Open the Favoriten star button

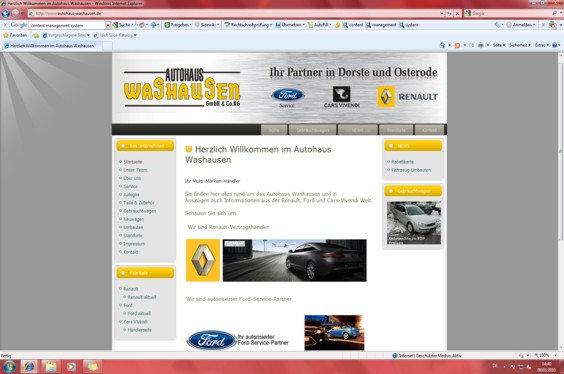pyautogui.click(x=15, y=35)
